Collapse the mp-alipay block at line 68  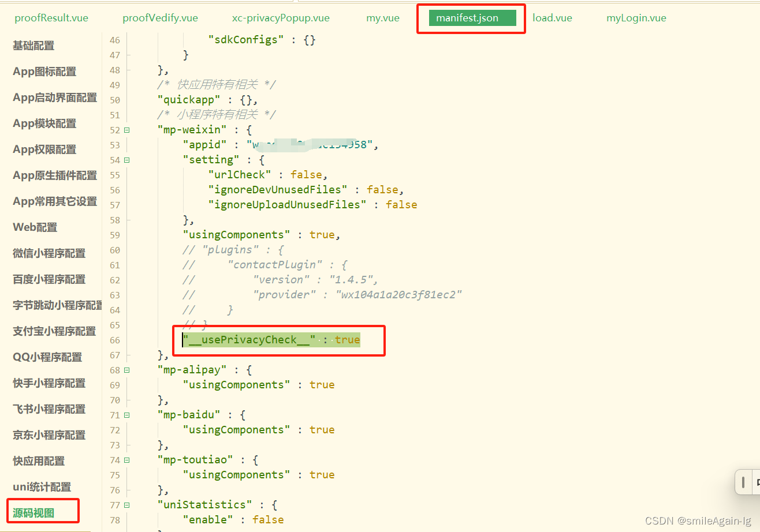click(127, 370)
